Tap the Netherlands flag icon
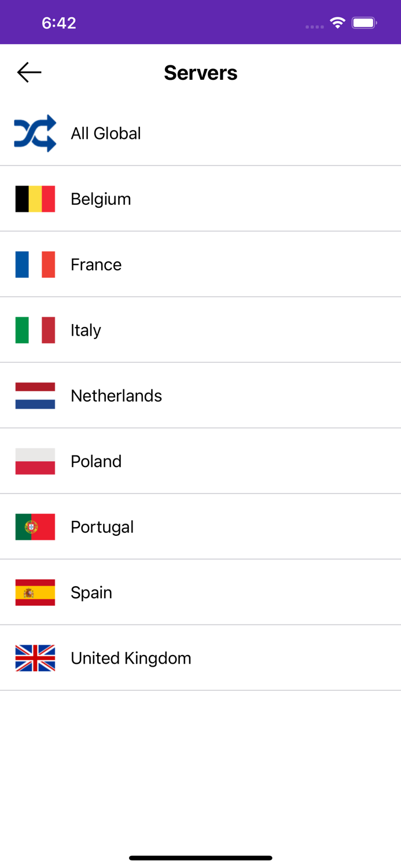This screenshot has height=868, width=401. click(x=35, y=396)
